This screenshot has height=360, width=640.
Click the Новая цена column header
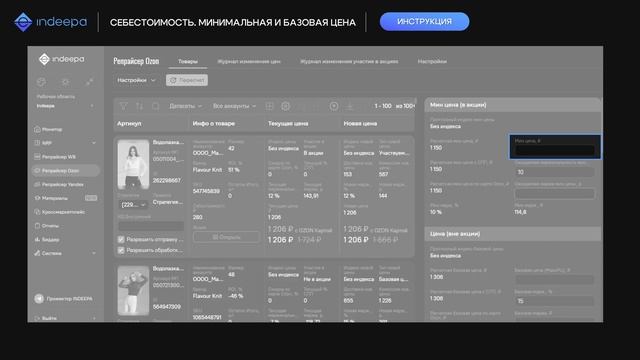coord(360,123)
